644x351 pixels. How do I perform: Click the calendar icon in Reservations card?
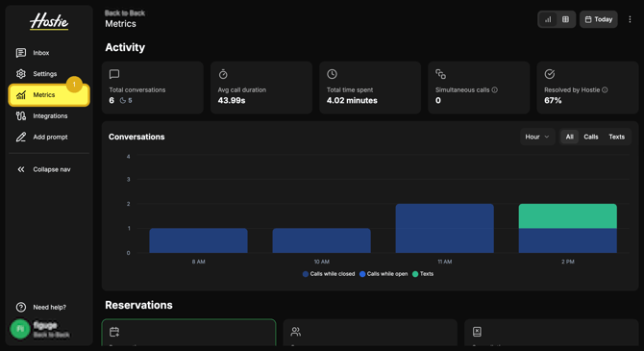(114, 332)
